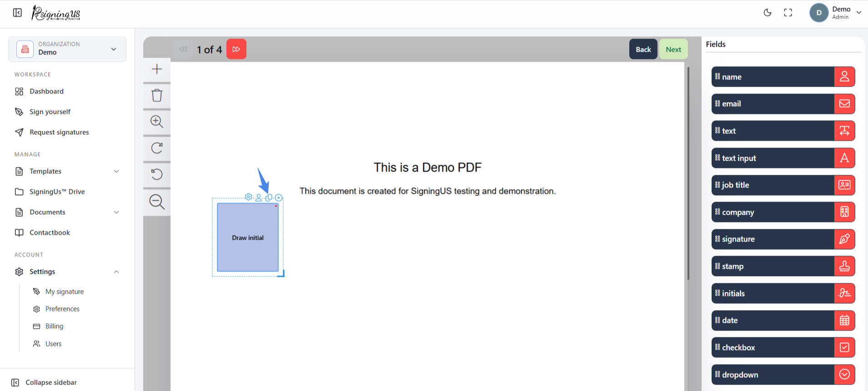The height and width of the screenshot is (391, 868).
Task: Click the rotate clockwise icon
Action: [x=157, y=148]
